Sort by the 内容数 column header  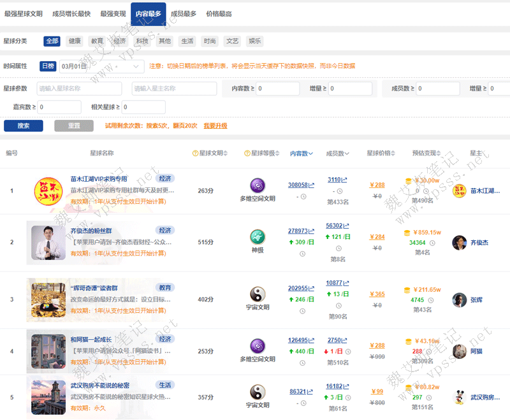pyautogui.click(x=301, y=154)
